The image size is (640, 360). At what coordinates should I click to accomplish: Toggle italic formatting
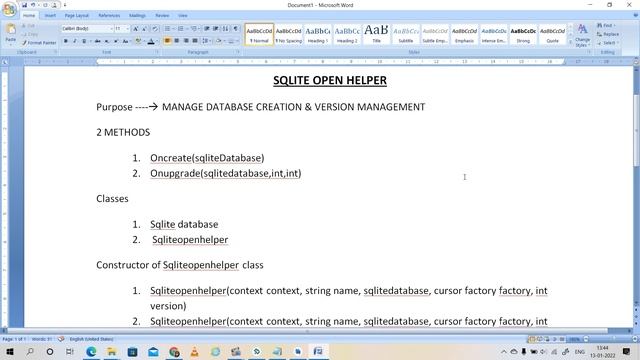coord(75,41)
